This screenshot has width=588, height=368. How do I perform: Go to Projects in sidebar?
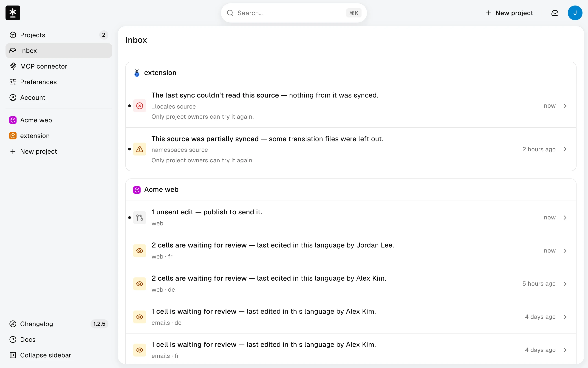[59, 35]
